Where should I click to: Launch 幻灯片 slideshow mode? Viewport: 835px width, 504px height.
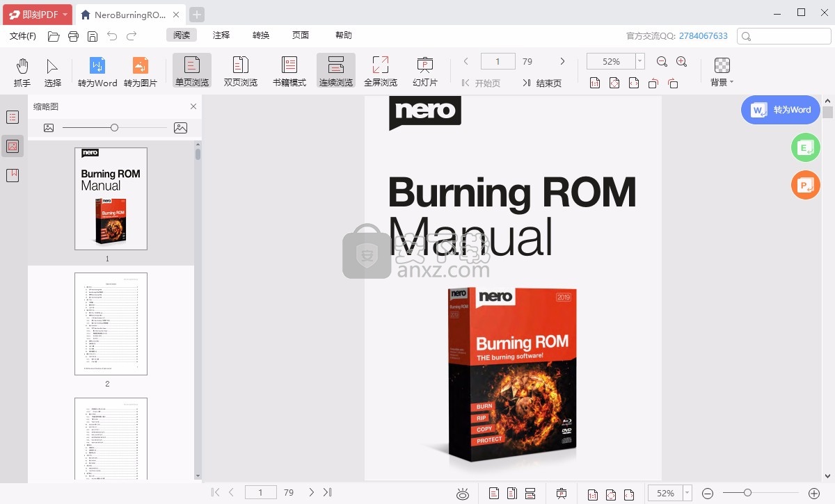coord(425,72)
